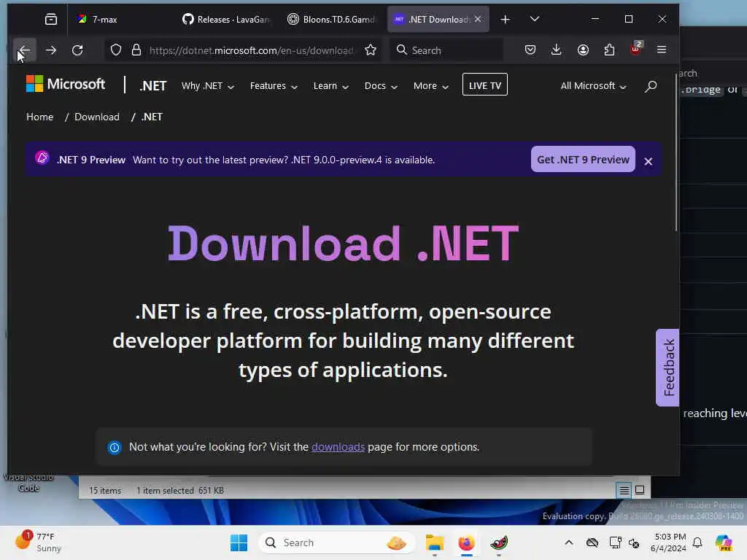Open the weather widget showing 77°F

click(39, 542)
